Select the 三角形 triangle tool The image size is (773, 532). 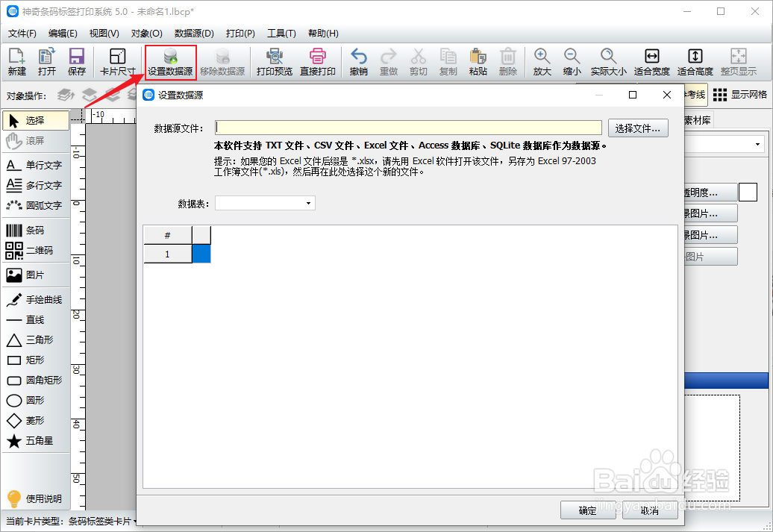[x=36, y=339]
